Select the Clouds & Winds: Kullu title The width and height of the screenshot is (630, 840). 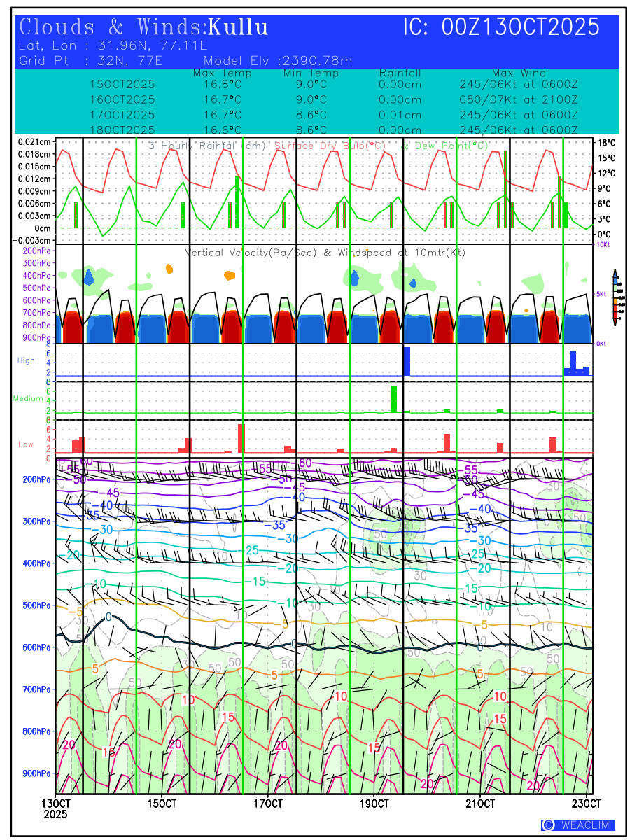[144, 27]
